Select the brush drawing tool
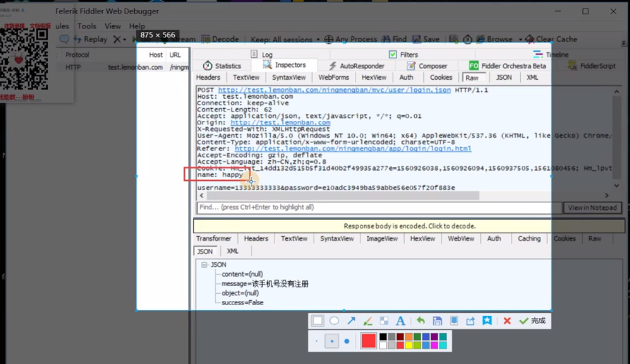Image resolution: width=630 pixels, height=364 pixels. coord(367,321)
